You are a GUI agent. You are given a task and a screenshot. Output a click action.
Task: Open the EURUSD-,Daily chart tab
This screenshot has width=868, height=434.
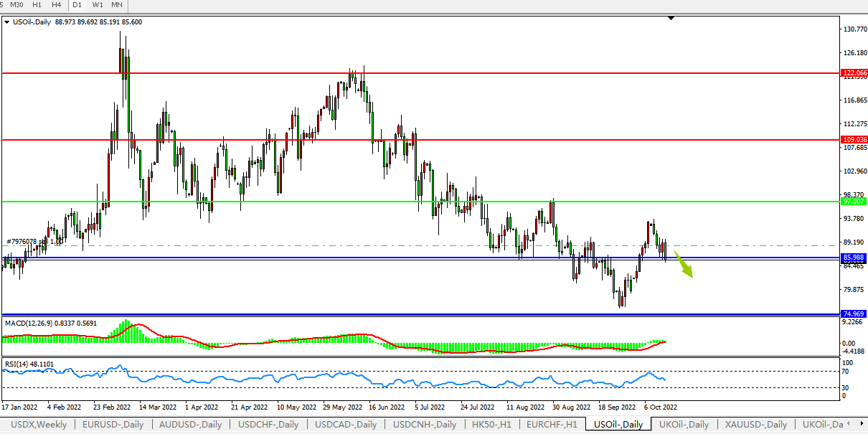[x=113, y=425]
